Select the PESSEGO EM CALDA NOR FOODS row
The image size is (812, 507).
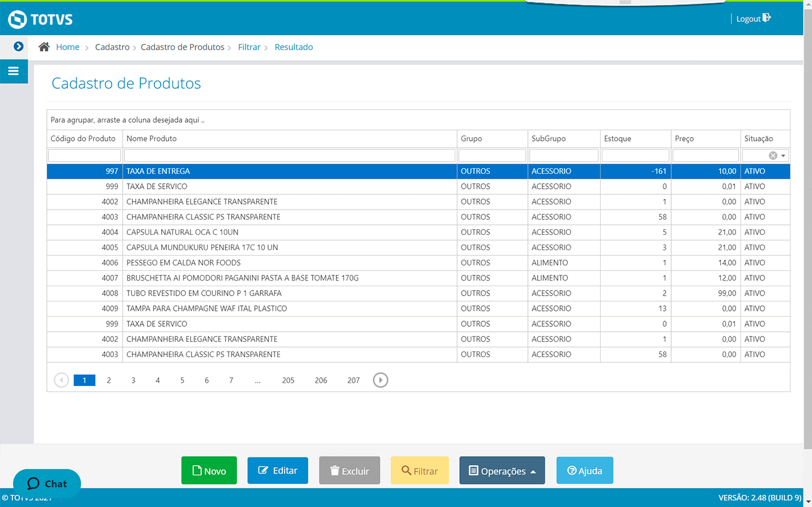click(184, 263)
